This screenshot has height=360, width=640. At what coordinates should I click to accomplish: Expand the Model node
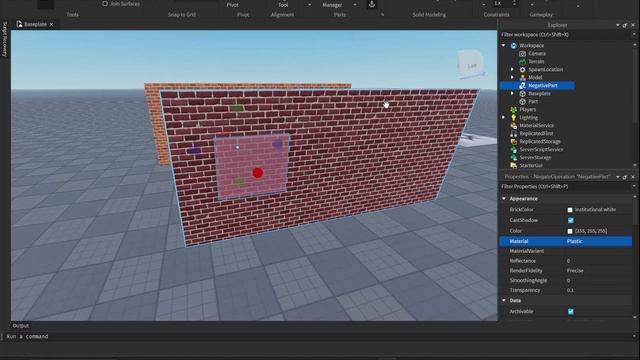click(512, 78)
